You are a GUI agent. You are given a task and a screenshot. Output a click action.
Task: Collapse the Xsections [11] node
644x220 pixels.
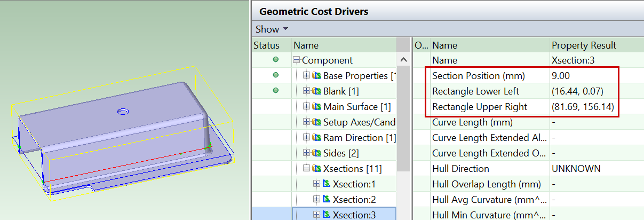coord(307,169)
